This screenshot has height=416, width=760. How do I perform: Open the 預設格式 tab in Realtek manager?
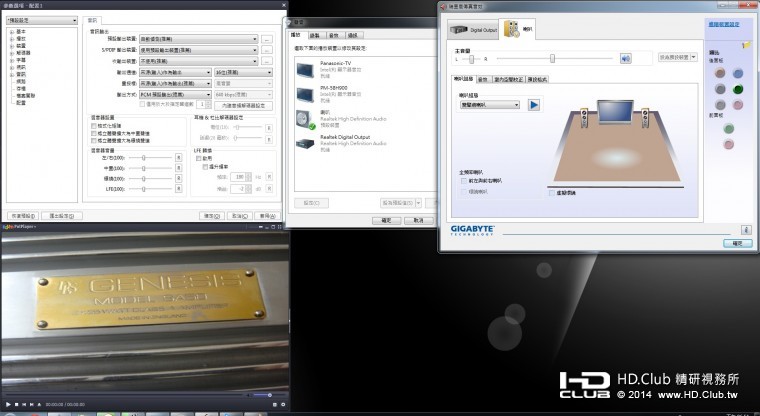pos(537,79)
